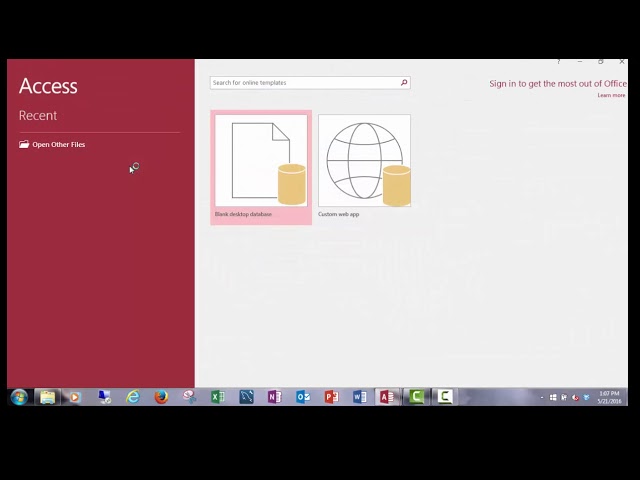Click the Access taskbar icon

tap(387, 397)
